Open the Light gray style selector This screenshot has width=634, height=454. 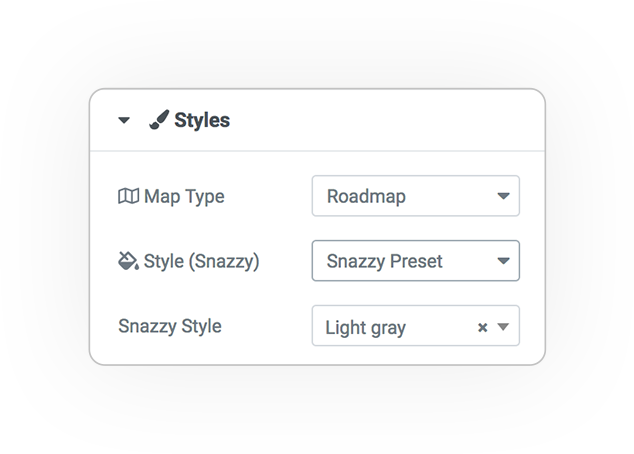416,325
